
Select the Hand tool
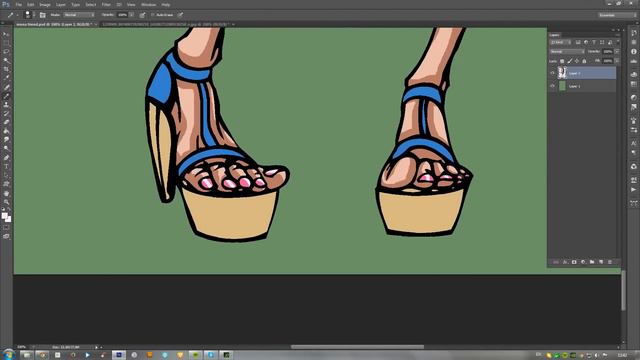[6, 193]
